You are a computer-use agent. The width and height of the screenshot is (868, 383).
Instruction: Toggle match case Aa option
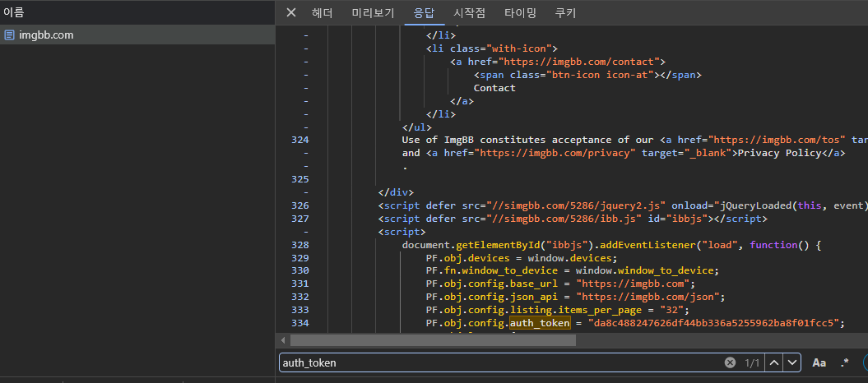coord(819,362)
